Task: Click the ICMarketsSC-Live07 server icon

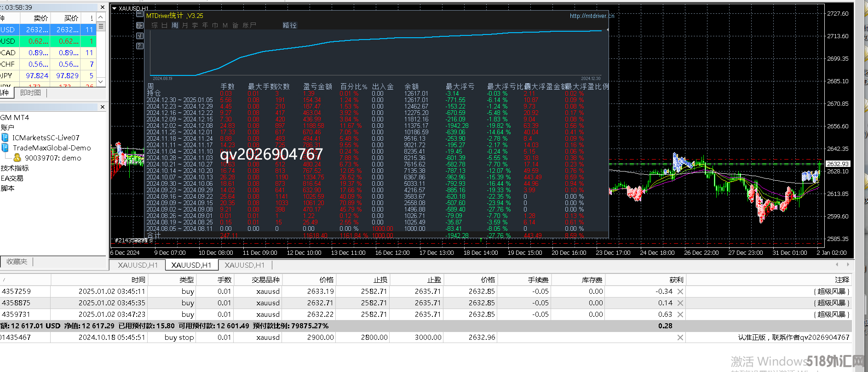Action: (x=5, y=137)
